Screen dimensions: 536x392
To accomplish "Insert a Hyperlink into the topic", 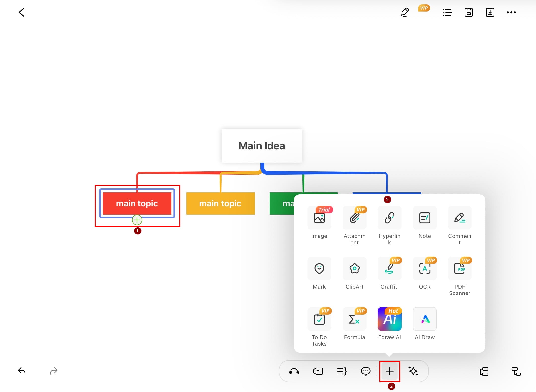I will 389,218.
